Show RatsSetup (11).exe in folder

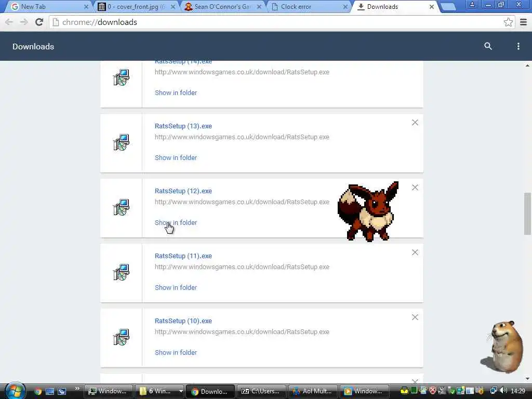[176, 287]
